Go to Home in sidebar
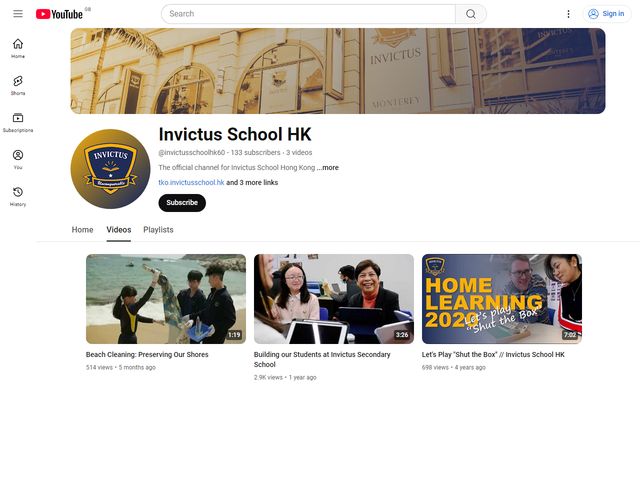The width and height of the screenshot is (640, 480). 18,48
